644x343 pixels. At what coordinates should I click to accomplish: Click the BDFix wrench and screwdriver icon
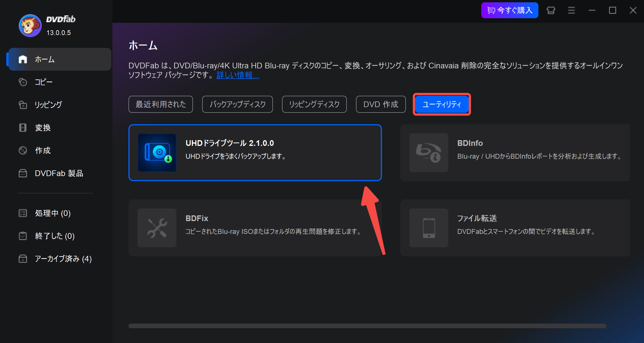(x=157, y=228)
